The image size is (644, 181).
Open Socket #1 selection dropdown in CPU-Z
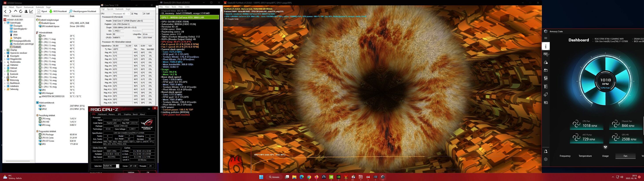click(111, 166)
